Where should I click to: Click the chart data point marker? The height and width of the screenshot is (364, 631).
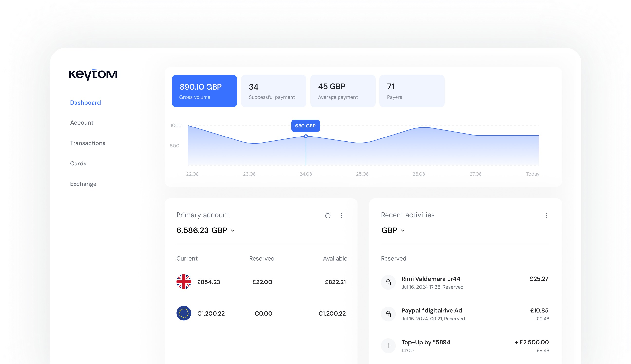tap(305, 136)
